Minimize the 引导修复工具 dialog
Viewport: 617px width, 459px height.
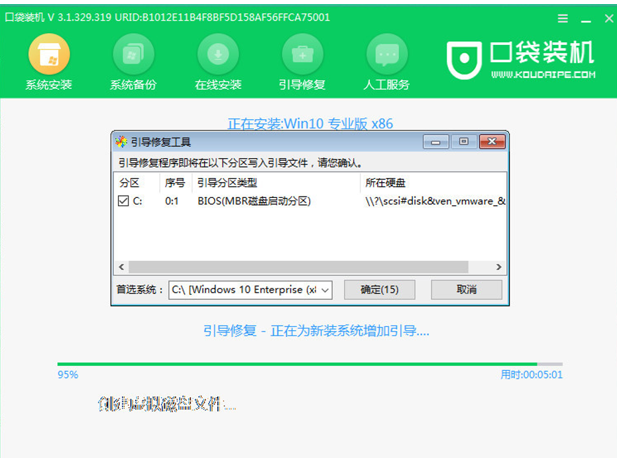436,142
